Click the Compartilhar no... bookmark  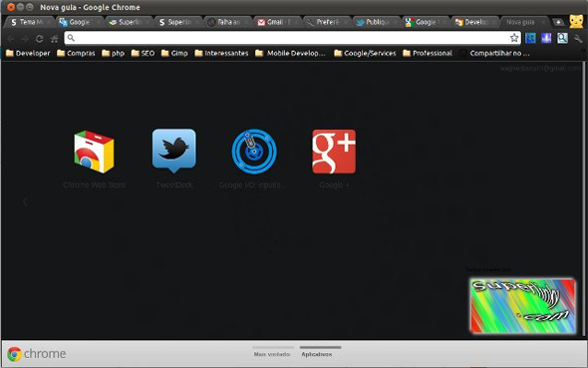(495, 53)
